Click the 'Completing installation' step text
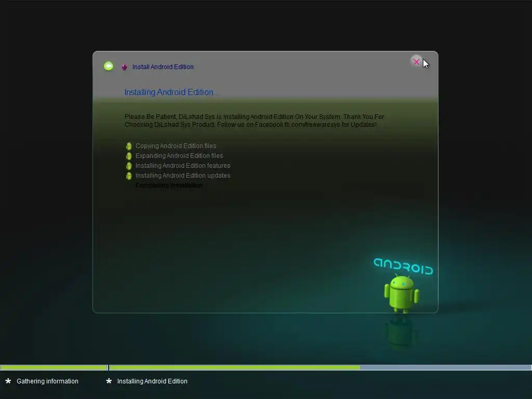The height and width of the screenshot is (399, 532). click(x=169, y=185)
